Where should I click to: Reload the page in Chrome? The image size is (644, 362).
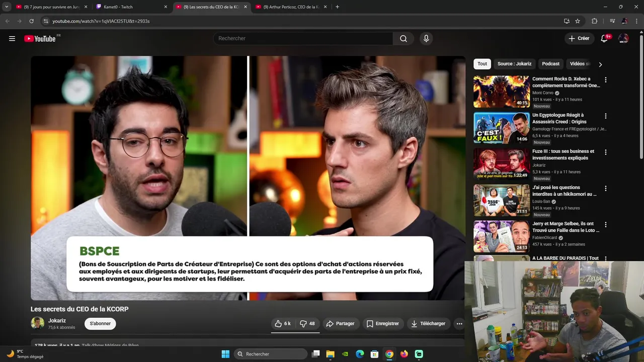31,21
